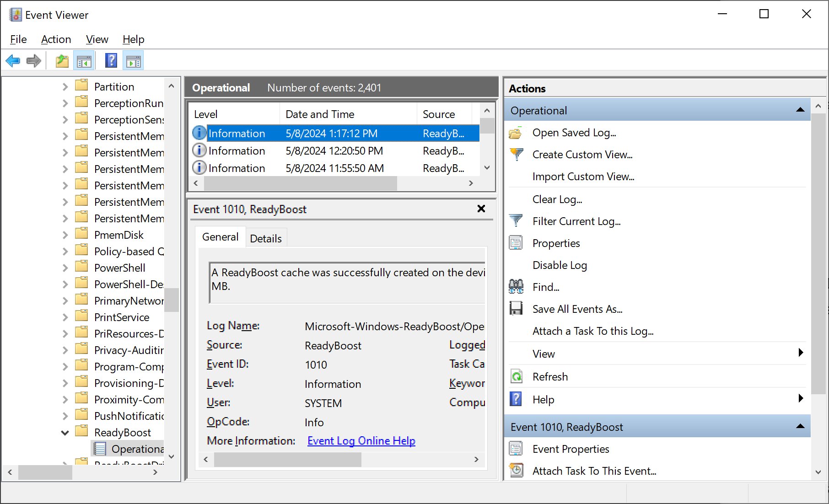Sort events by Date and Time column

(348, 114)
